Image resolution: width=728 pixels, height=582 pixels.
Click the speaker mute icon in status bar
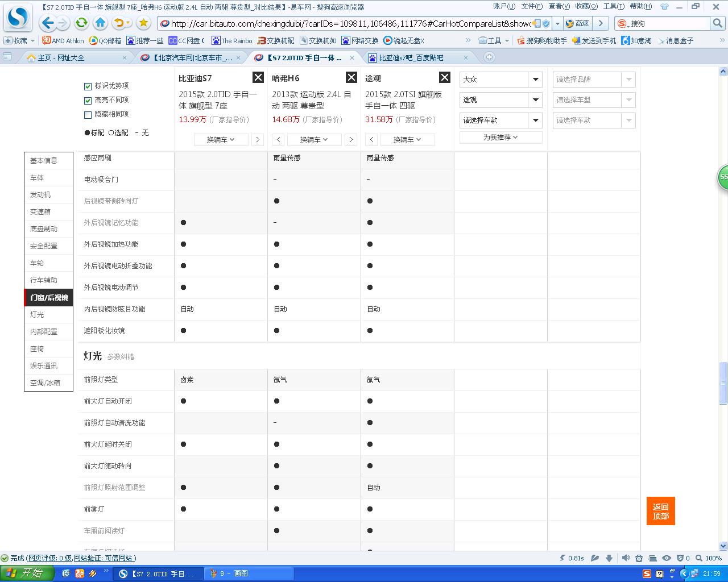(626, 558)
